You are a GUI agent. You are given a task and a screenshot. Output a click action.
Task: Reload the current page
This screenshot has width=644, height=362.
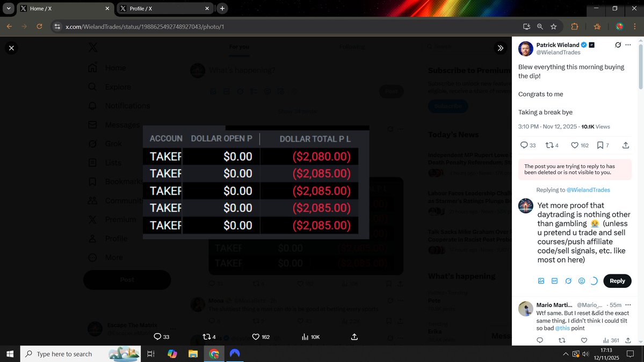tap(39, 26)
